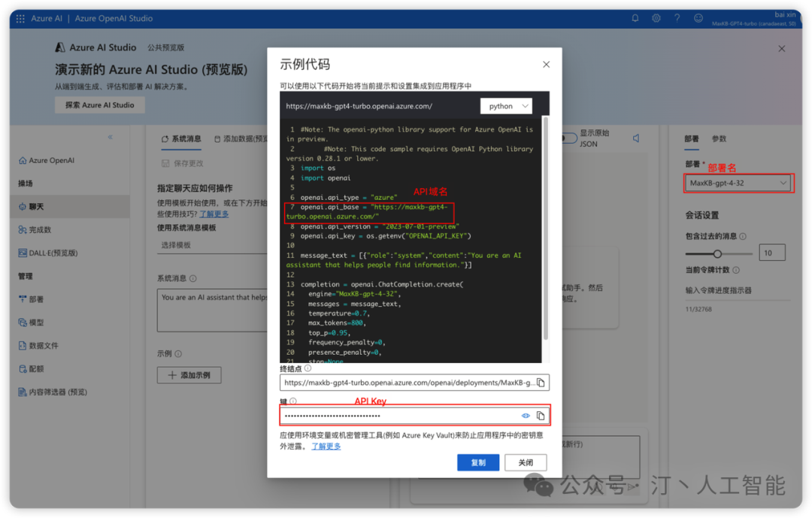
Task: Click the info icon next to 键
Action: click(293, 401)
